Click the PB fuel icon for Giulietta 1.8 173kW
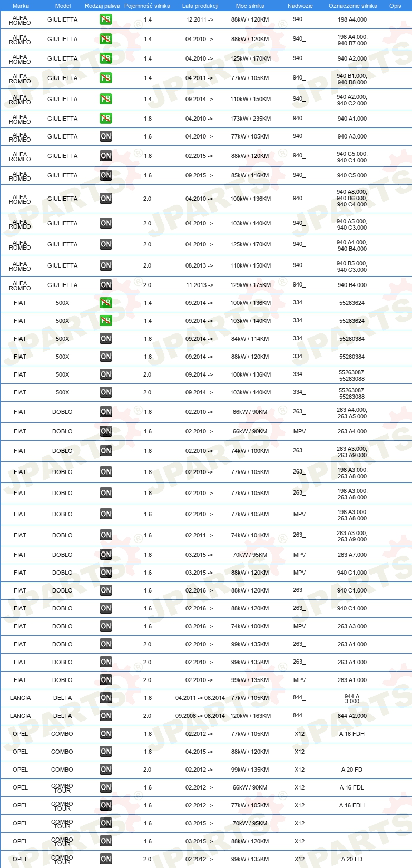The image size is (412, 868). (106, 119)
